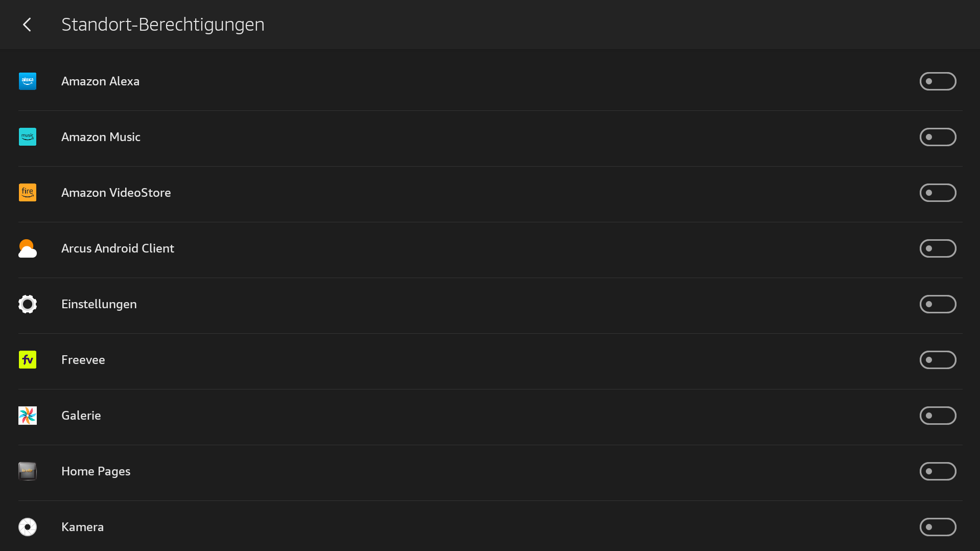The image size is (980, 551).
Task: Click the Freevee app icon
Action: coord(28,360)
